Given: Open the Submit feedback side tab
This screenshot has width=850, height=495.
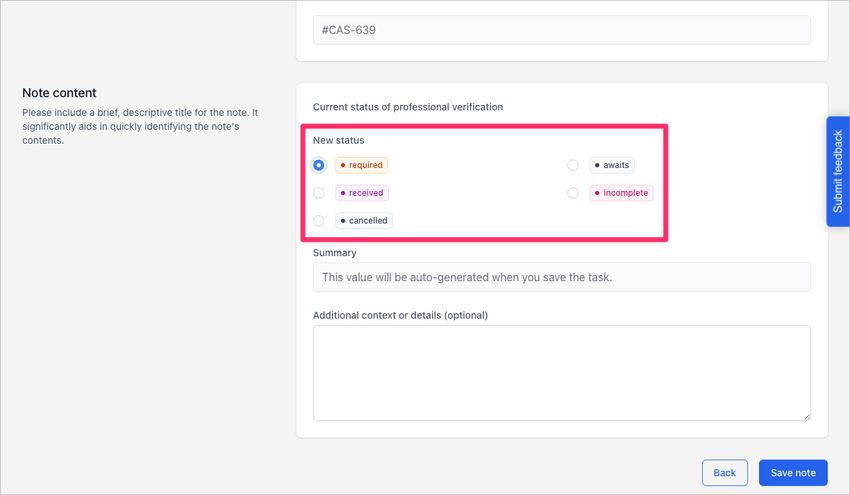Looking at the screenshot, I should [x=838, y=172].
